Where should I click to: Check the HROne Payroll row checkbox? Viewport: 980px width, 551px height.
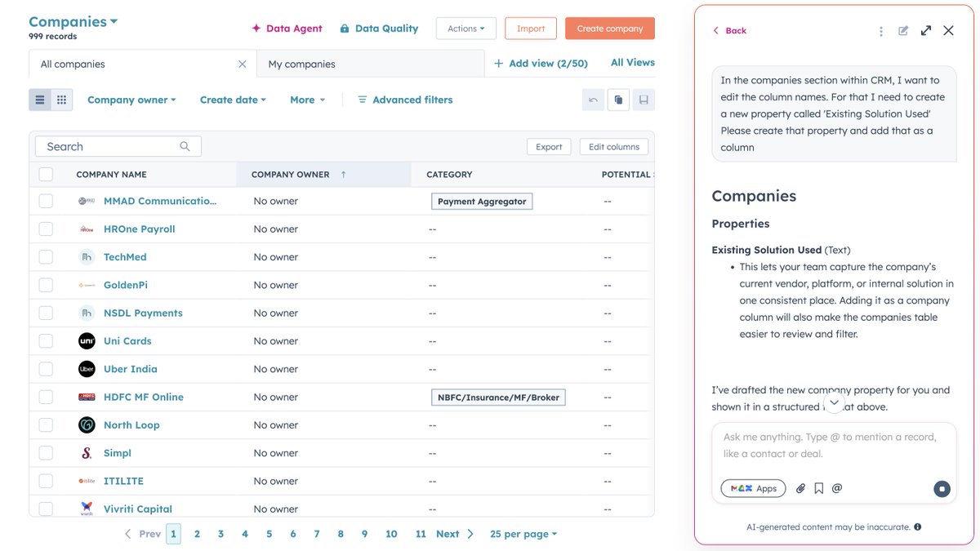tap(46, 229)
